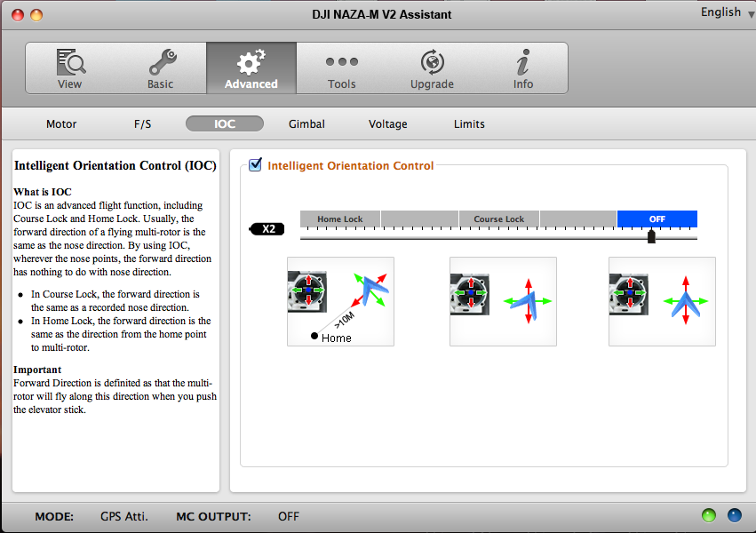Screen dimensions: 756x533
Task: Open the Upgrade globe icon
Action: pos(432,62)
